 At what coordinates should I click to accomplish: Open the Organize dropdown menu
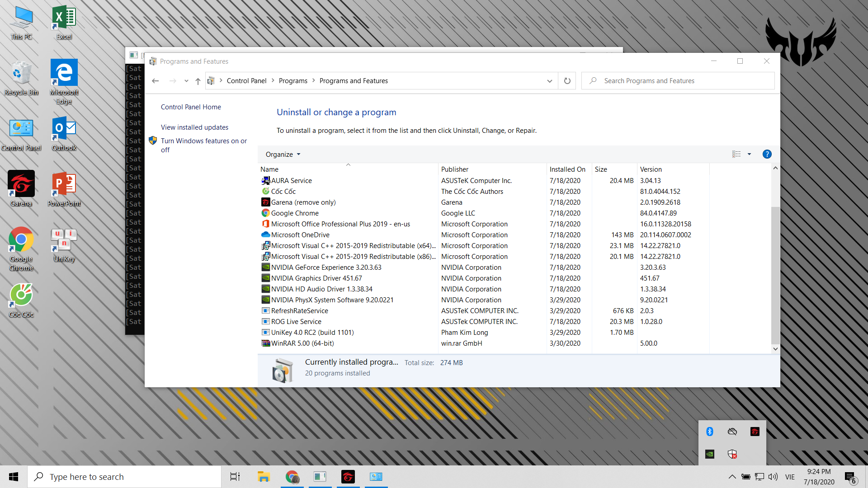point(283,155)
